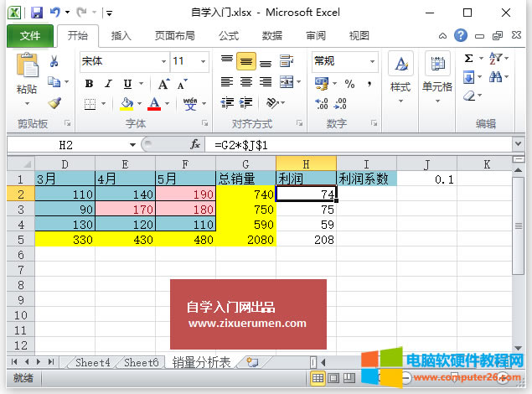Apply the accounting number format icon
This screenshot has width=532, height=394.
pos(322,84)
